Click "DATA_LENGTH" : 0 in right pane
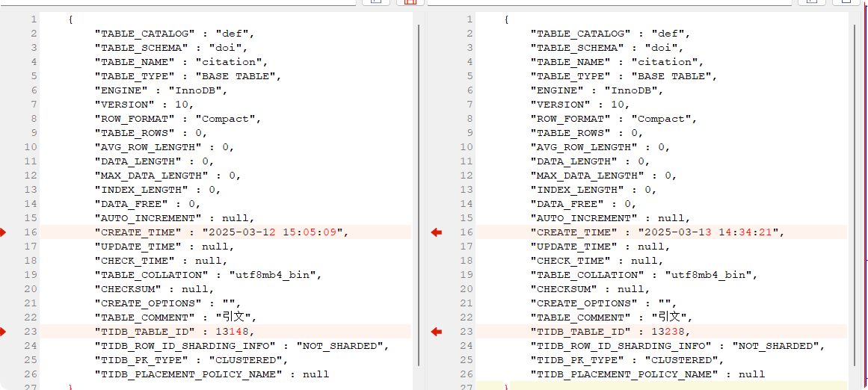868x390 pixels. click(590, 161)
